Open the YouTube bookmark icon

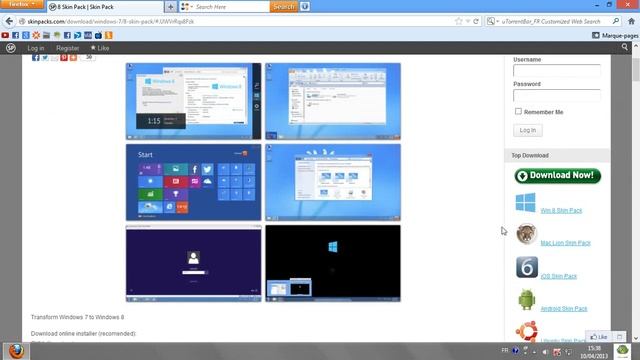click(5, 36)
